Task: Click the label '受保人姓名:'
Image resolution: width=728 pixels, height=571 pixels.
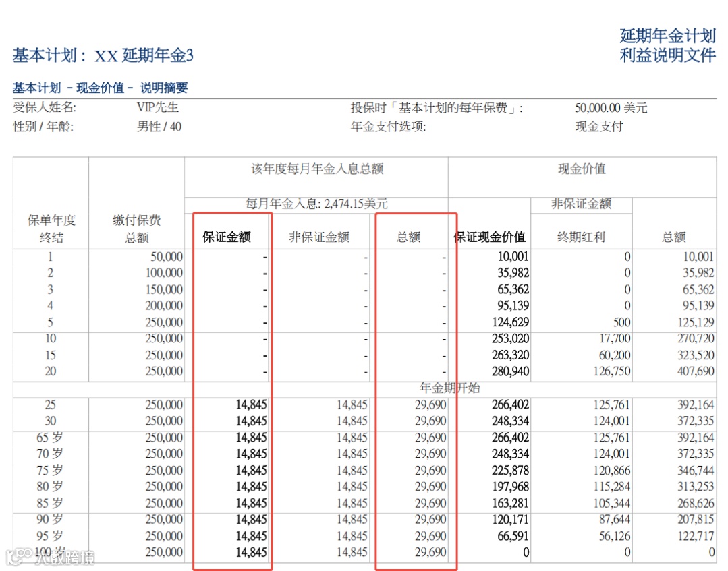Action: (x=45, y=107)
